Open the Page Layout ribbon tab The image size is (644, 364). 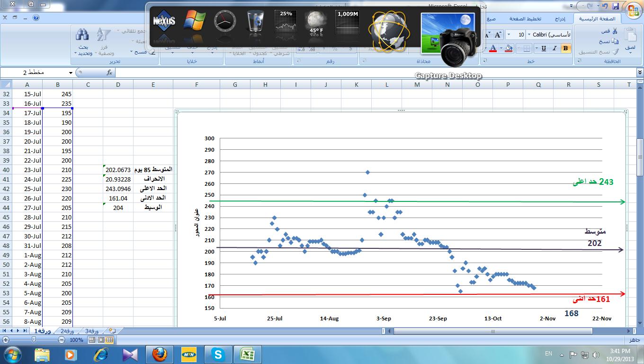[525, 18]
